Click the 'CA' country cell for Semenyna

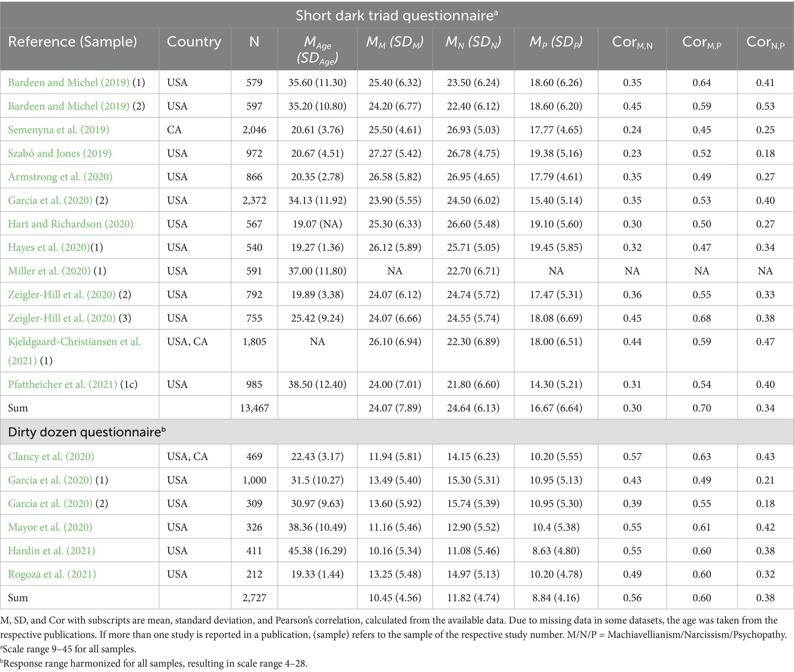[174, 130]
